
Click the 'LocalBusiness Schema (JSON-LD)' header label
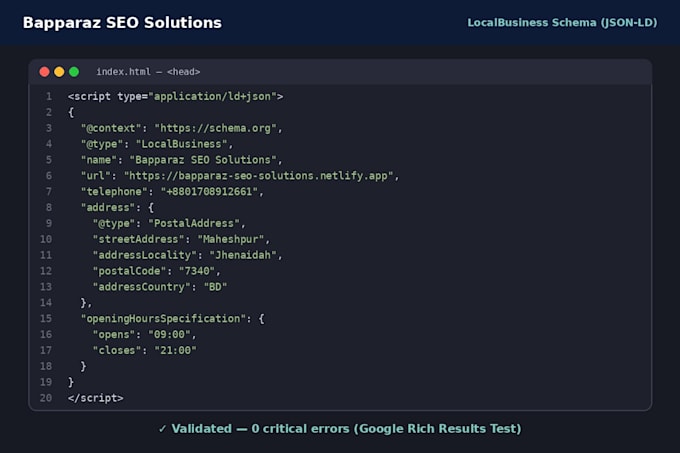coord(562,23)
